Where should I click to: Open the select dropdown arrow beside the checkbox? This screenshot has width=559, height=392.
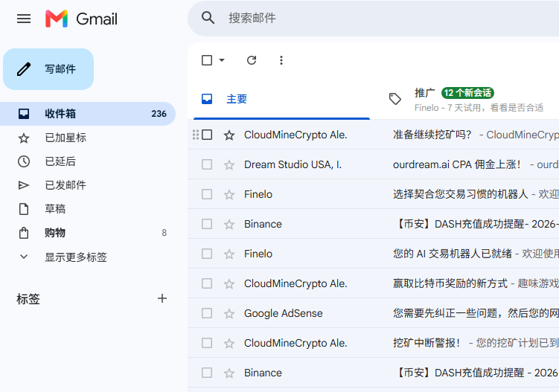coord(222,60)
